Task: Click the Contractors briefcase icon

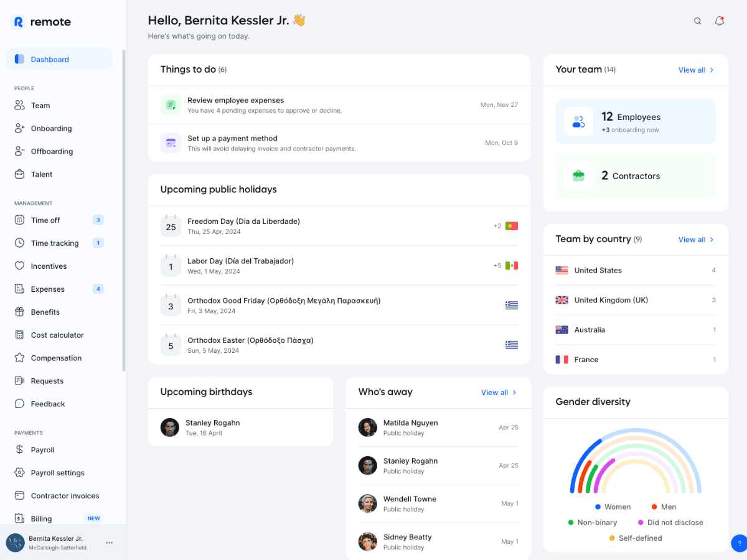Action: click(x=578, y=176)
